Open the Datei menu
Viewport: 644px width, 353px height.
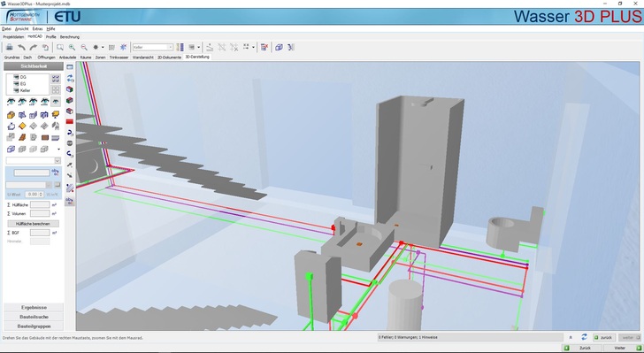[x=6, y=29]
